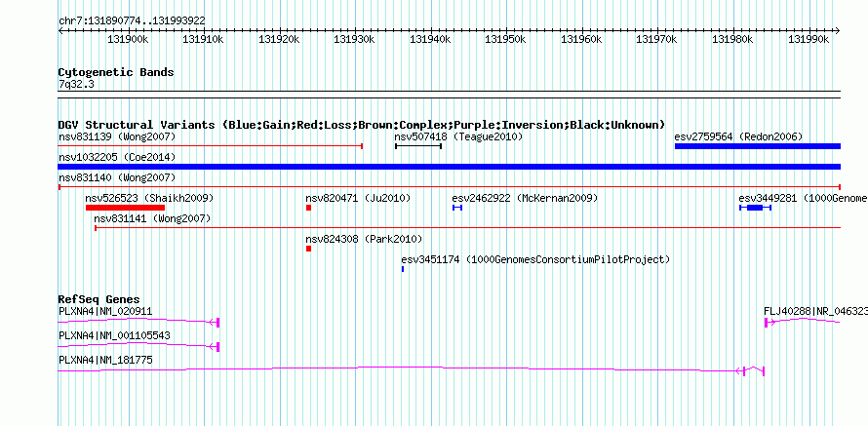Open esv2462922 (McKernan2009) variant label
Screen dimensions: 868x426
525,198
